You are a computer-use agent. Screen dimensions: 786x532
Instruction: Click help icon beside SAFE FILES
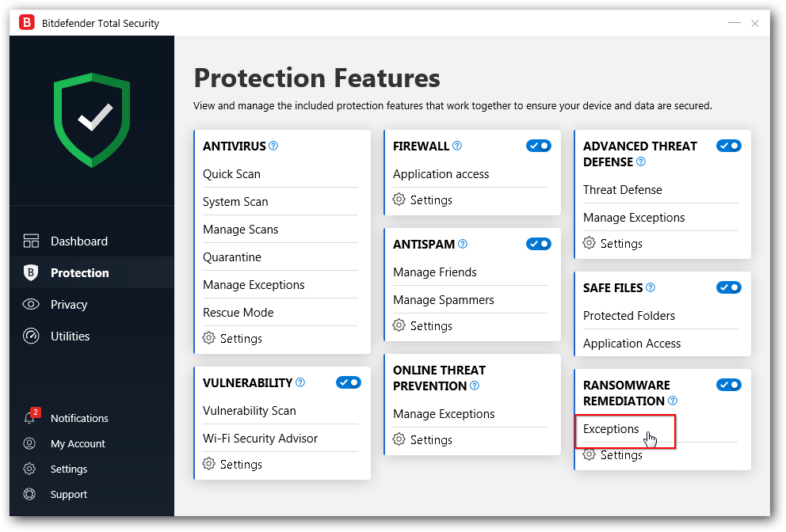651,288
